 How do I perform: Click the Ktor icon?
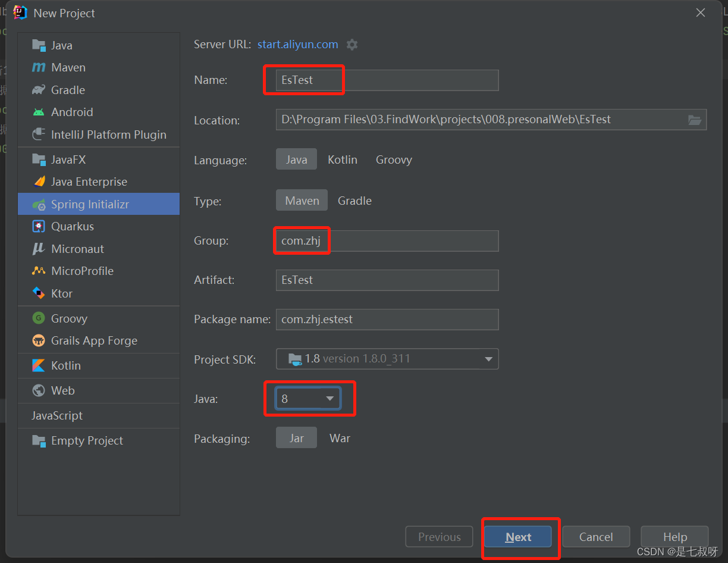[x=39, y=293]
